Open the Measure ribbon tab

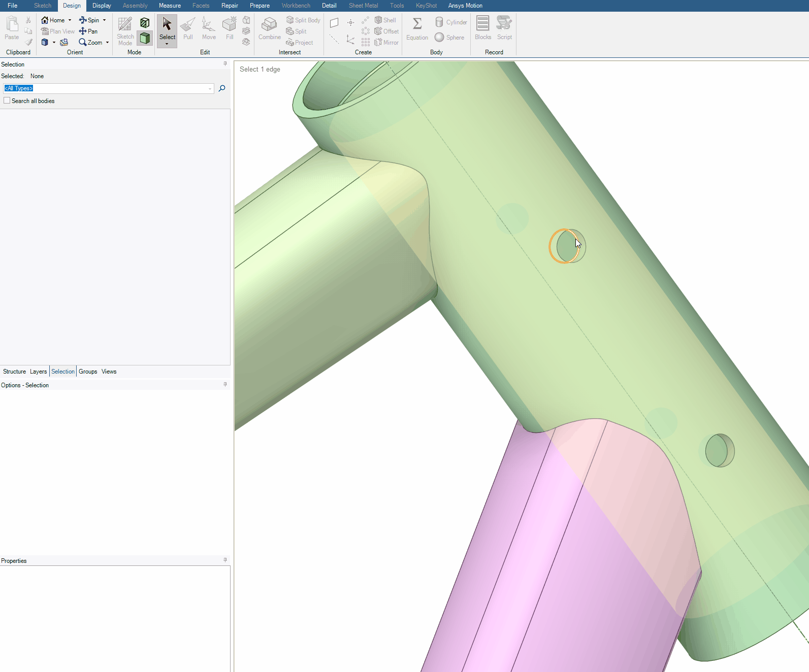pos(170,6)
